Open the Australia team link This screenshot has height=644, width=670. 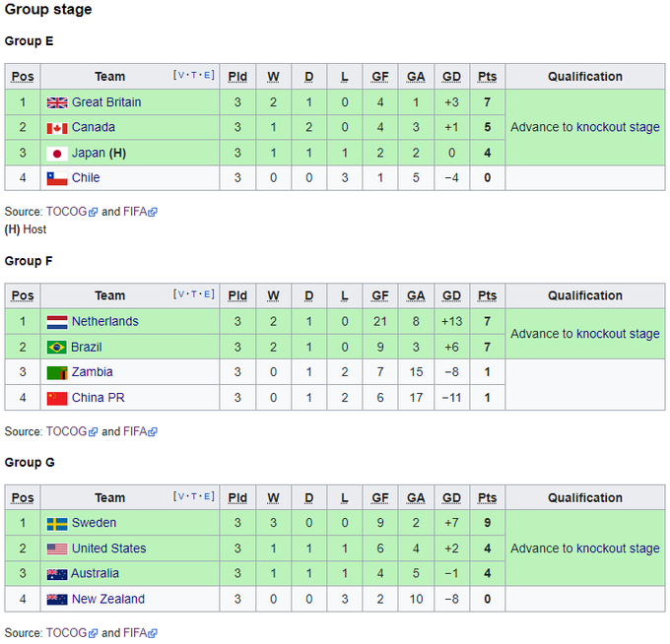(95, 574)
